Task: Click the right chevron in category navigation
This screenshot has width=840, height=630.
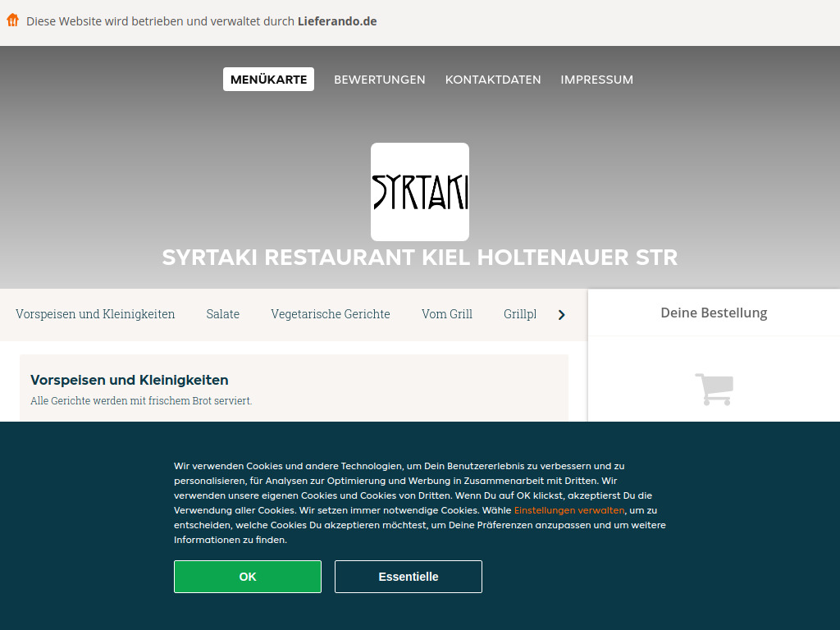Action: pos(561,314)
